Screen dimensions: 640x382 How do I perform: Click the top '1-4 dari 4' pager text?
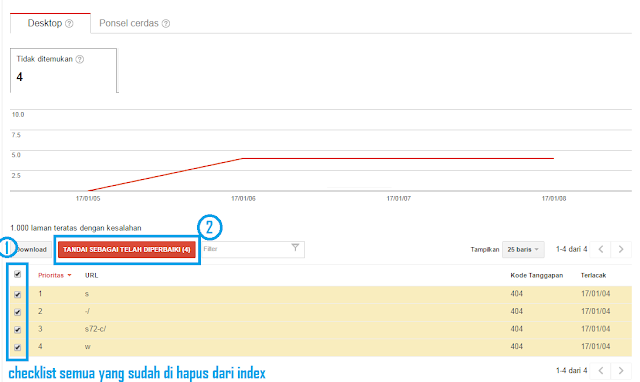coord(571,249)
